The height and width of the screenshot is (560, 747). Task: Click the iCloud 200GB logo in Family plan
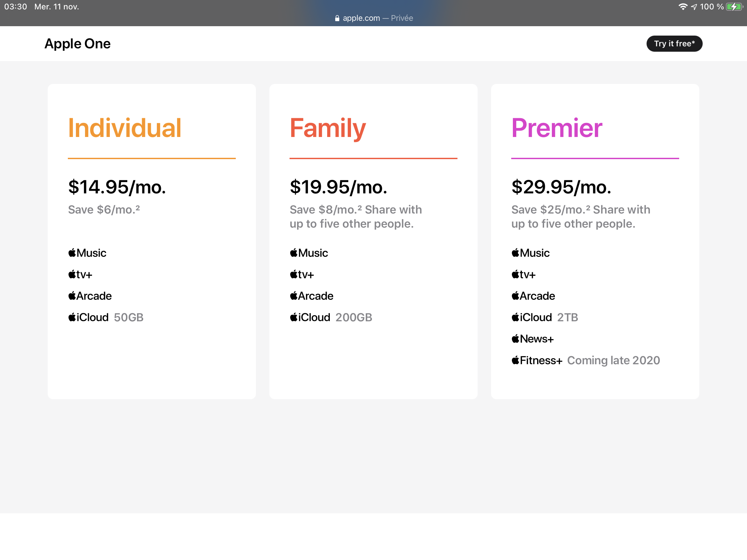(310, 317)
